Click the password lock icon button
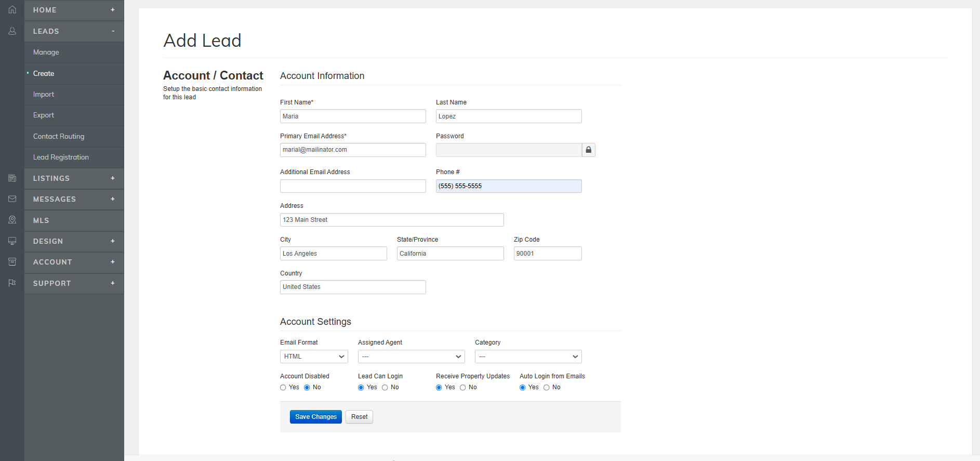This screenshot has width=980, height=461. [x=588, y=150]
